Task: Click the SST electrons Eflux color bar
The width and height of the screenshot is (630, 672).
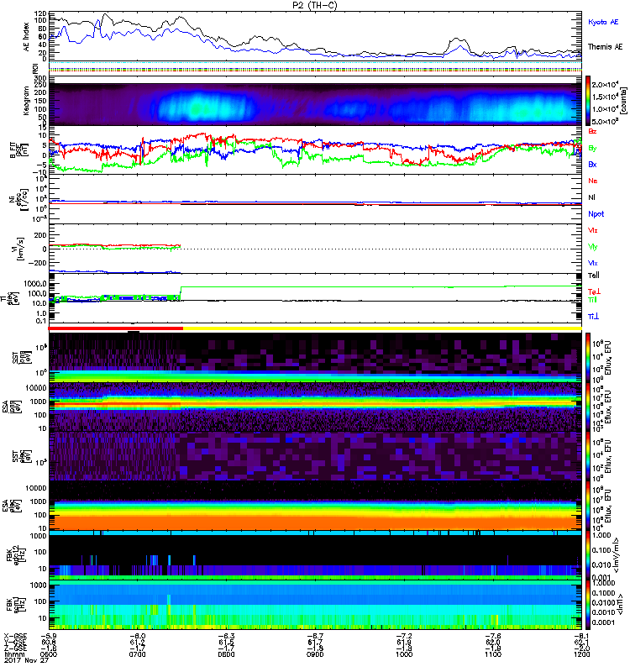Action: coord(588,457)
